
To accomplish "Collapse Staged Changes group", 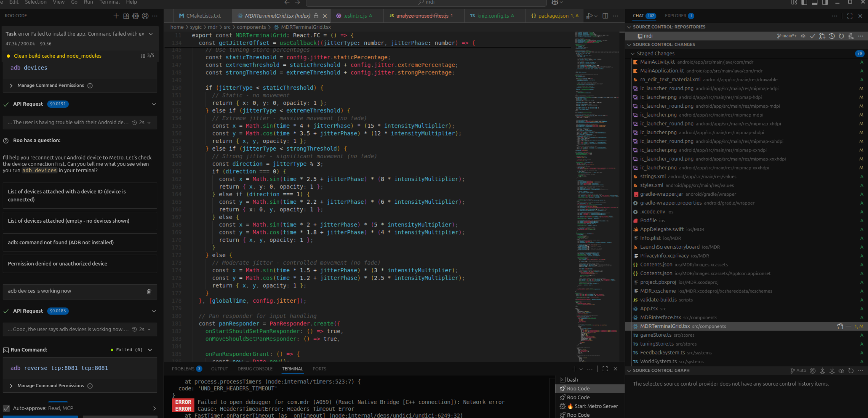I will click(x=633, y=53).
